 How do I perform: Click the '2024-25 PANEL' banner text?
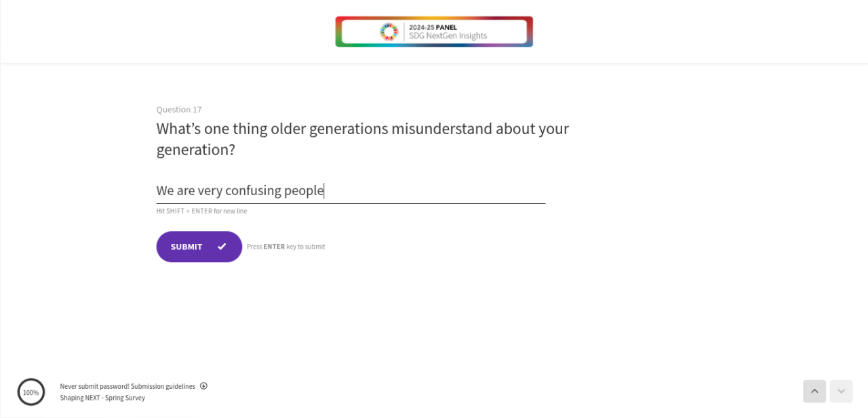click(433, 28)
